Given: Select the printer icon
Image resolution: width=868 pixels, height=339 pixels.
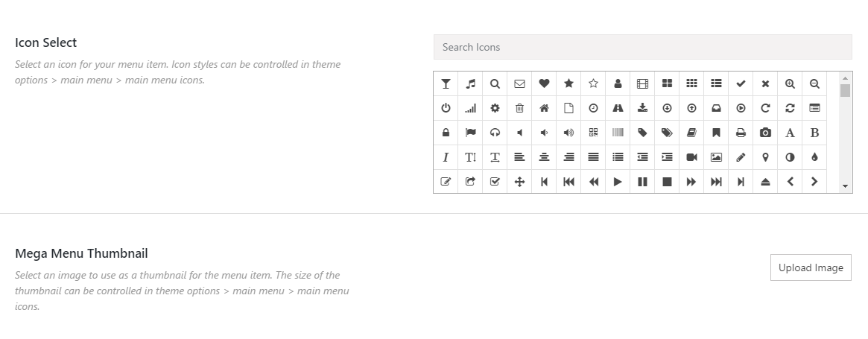Looking at the screenshot, I should 741,133.
